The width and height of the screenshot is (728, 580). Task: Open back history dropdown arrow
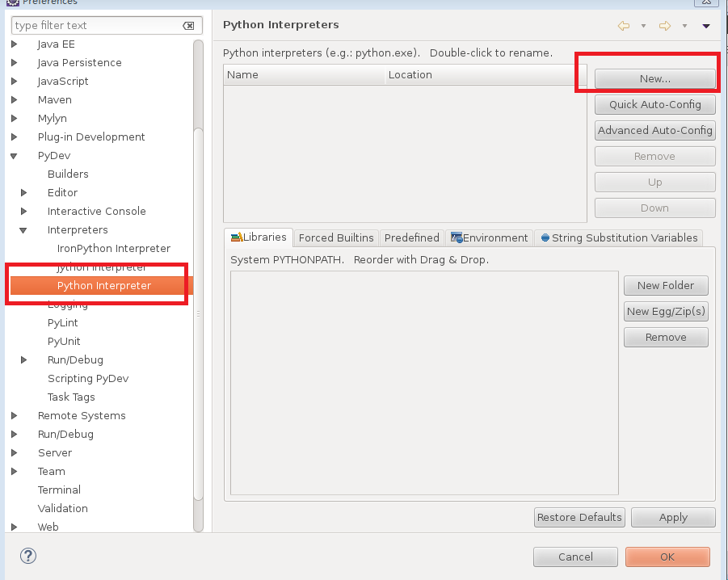tap(643, 26)
